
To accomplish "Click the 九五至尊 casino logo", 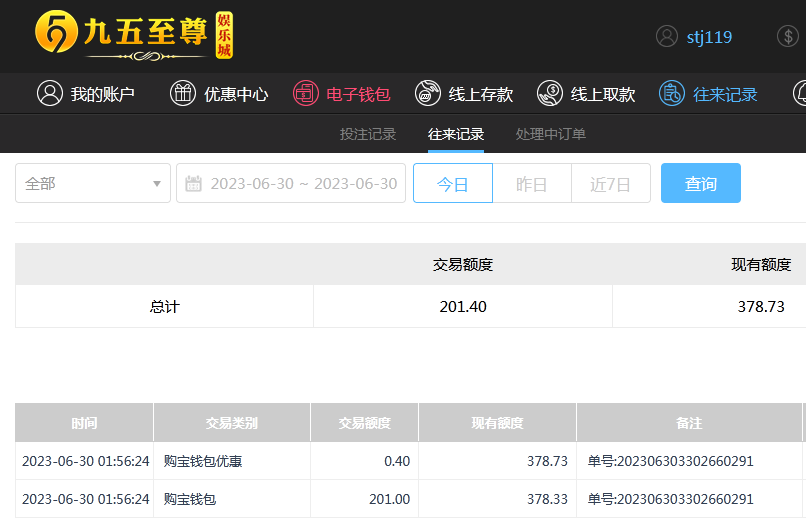I will [x=133, y=36].
